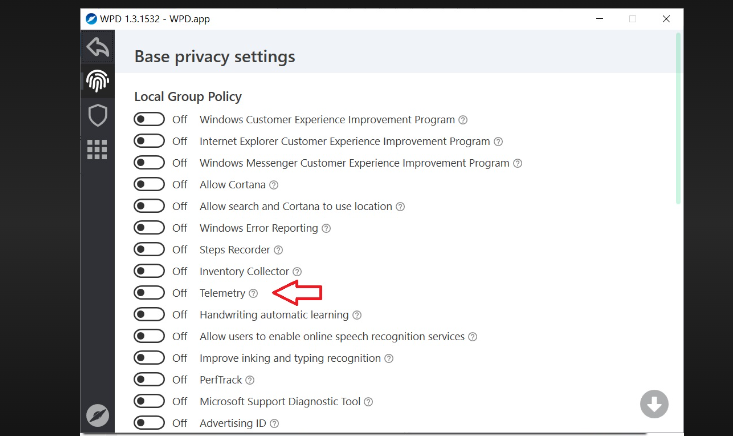The height and width of the screenshot is (436, 733).
Task: Click the Improve inking and typing recognition label
Action: point(290,358)
